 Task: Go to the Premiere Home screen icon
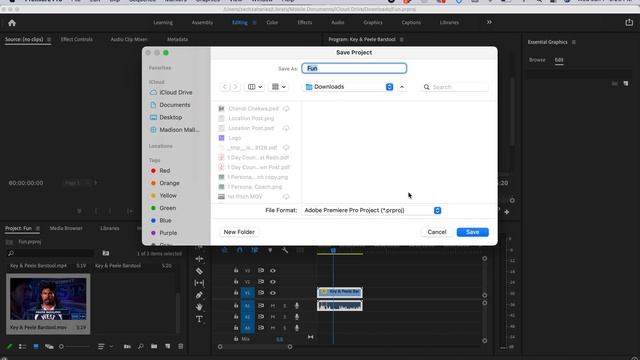pyautogui.click(x=12, y=23)
